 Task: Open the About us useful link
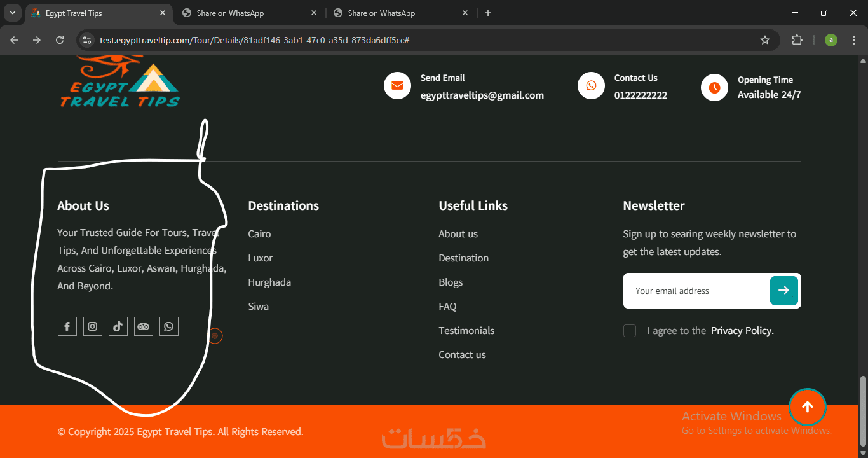coord(458,234)
